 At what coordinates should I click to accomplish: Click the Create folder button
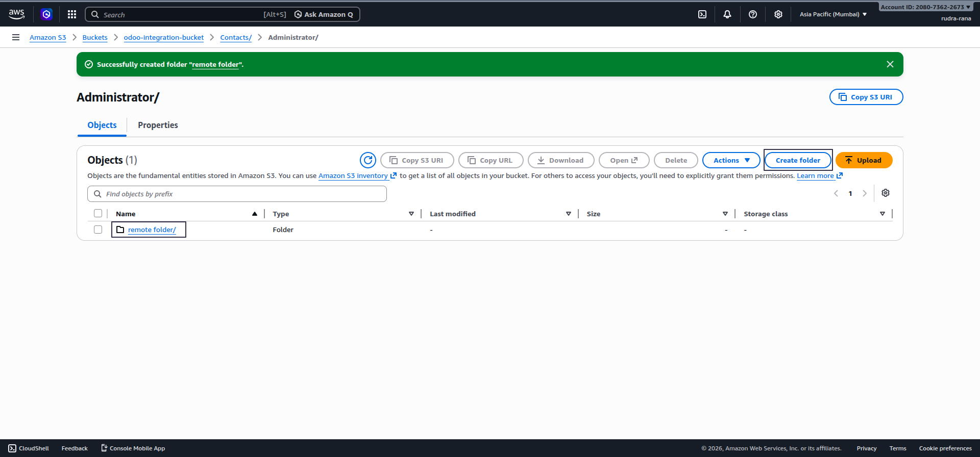(x=798, y=160)
